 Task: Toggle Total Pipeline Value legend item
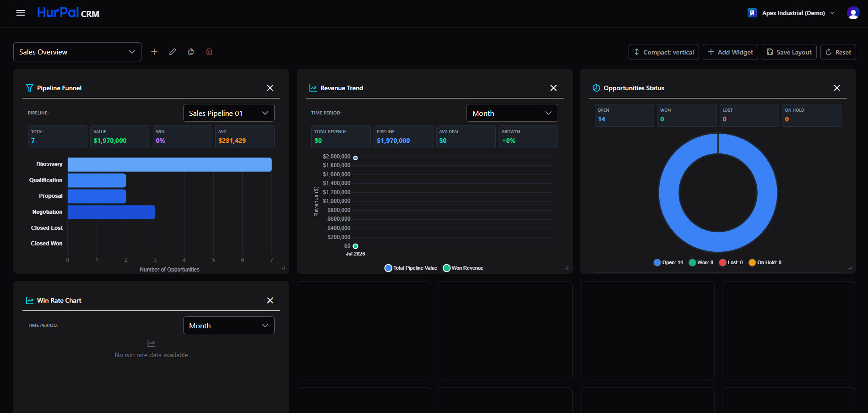pos(411,268)
